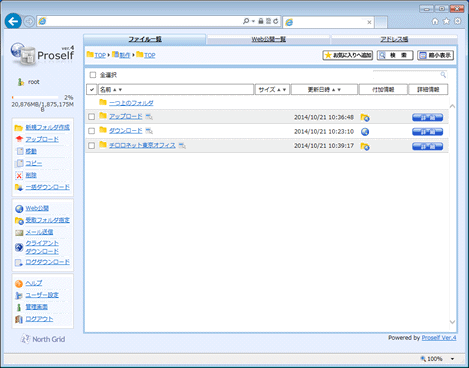Click the small property icon beside アップロード folder
The width and height of the screenshot is (469, 368).
pyautogui.click(x=149, y=117)
